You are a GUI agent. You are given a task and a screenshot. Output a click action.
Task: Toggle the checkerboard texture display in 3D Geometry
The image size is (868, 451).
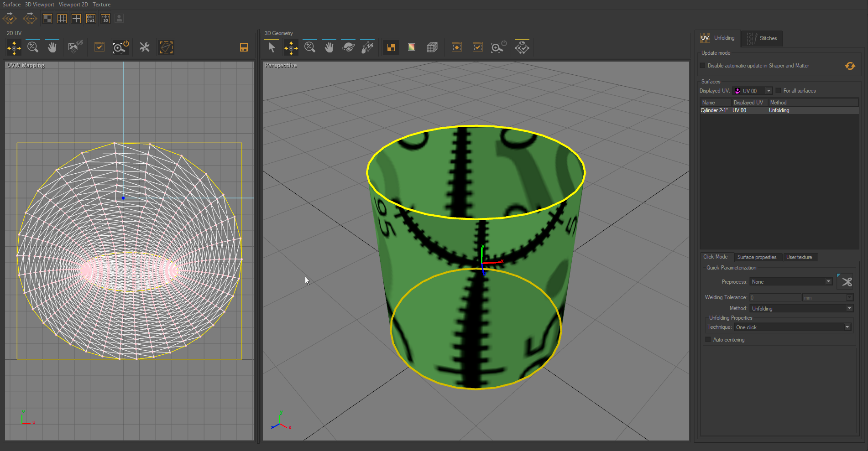[x=391, y=47]
